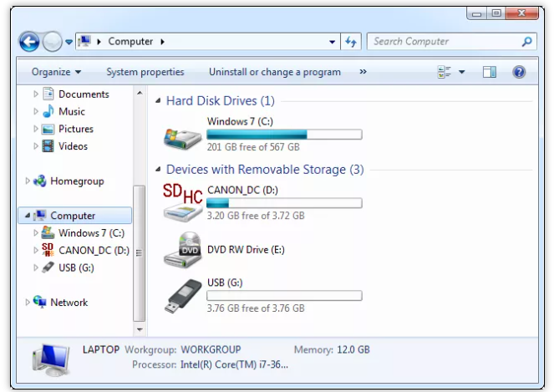Click the Intel(R) Core(TM) processor text
554x392 pixels.
point(234,364)
